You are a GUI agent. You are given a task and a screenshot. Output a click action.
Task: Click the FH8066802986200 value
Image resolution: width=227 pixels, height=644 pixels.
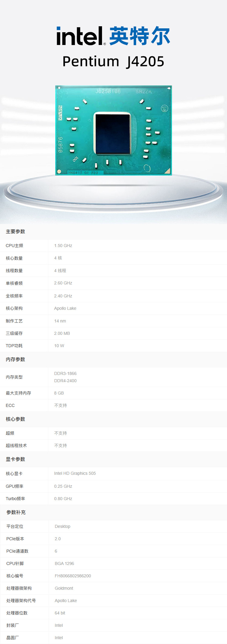[x=73, y=576]
